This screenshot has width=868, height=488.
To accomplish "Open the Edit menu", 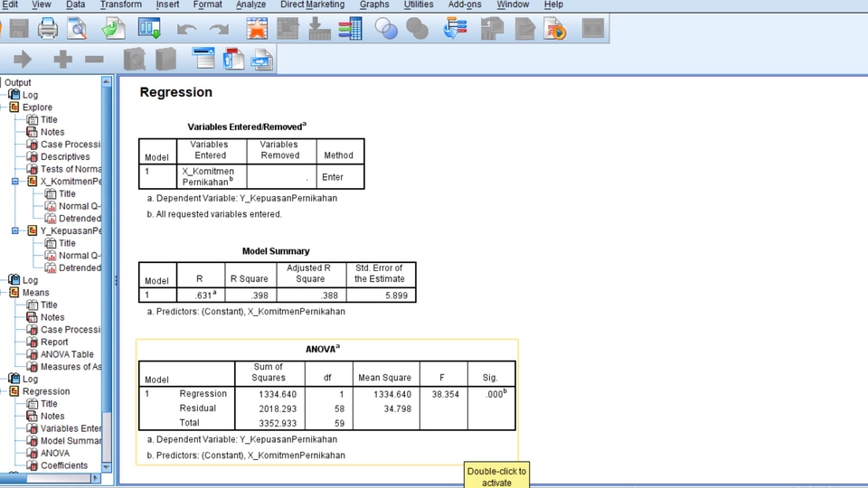I will click(10, 5).
